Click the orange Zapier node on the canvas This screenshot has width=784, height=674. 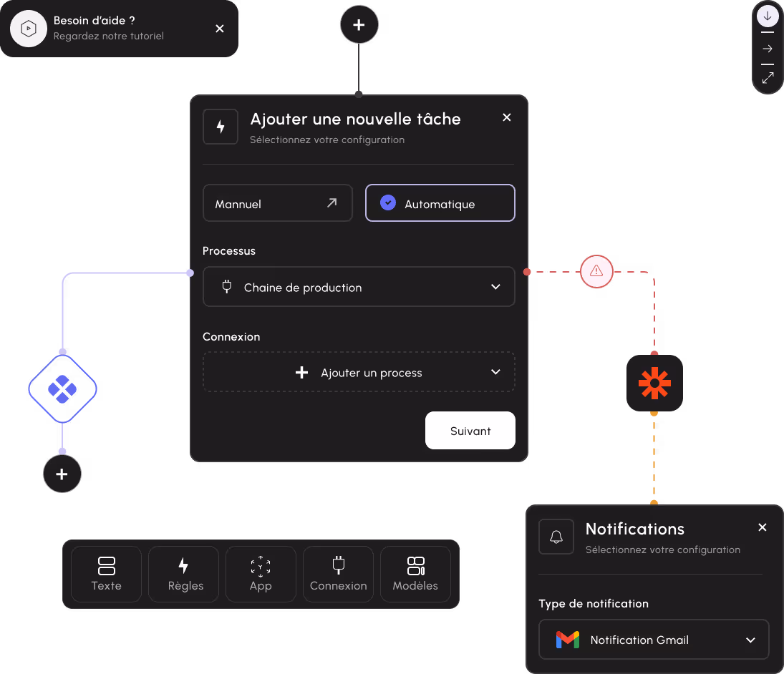click(x=654, y=384)
